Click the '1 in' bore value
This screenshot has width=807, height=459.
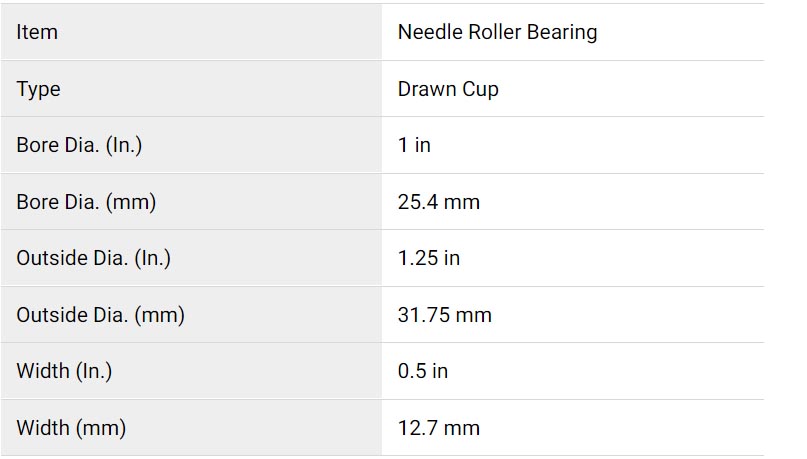(x=414, y=145)
